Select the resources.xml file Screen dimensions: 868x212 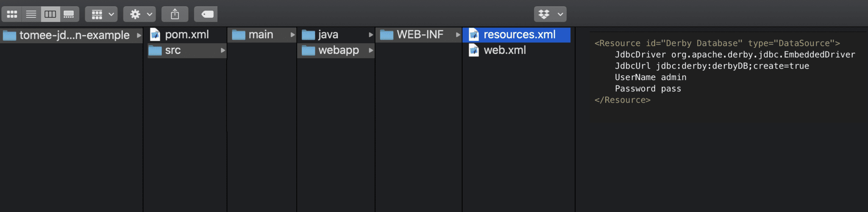point(517,35)
